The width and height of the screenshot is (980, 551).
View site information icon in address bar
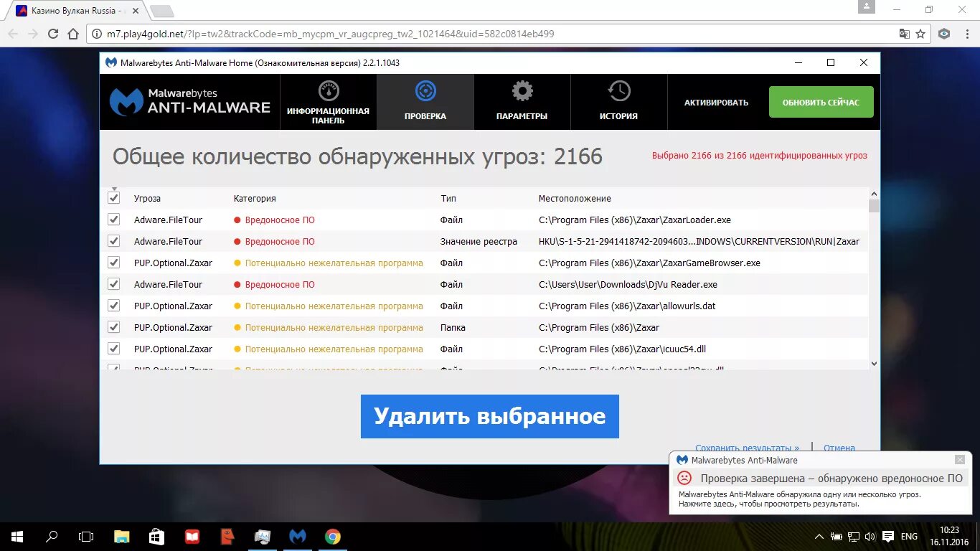(98, 34)
